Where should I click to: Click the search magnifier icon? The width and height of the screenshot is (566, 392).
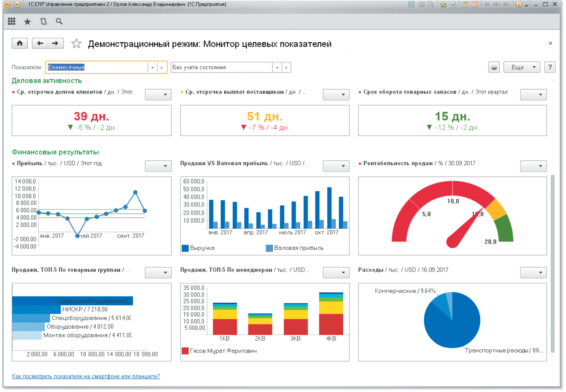point(59,21)
